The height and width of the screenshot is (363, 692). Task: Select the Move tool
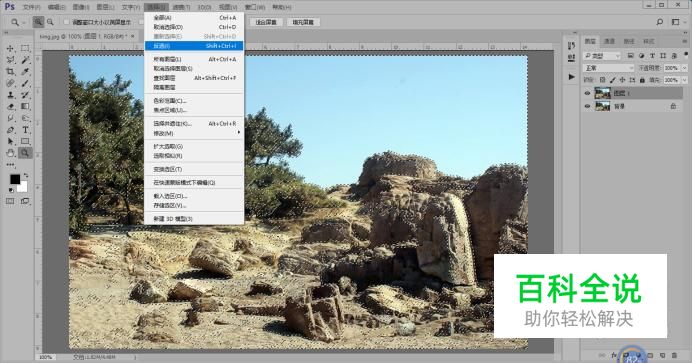tap(11, 48)
